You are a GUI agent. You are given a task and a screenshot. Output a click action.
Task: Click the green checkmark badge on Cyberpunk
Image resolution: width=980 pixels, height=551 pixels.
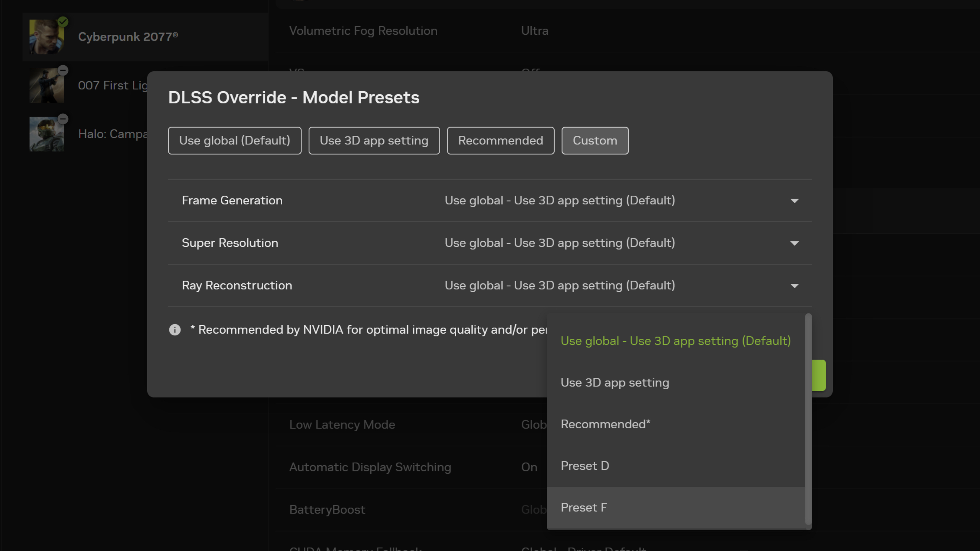click(x=63, y=22)
